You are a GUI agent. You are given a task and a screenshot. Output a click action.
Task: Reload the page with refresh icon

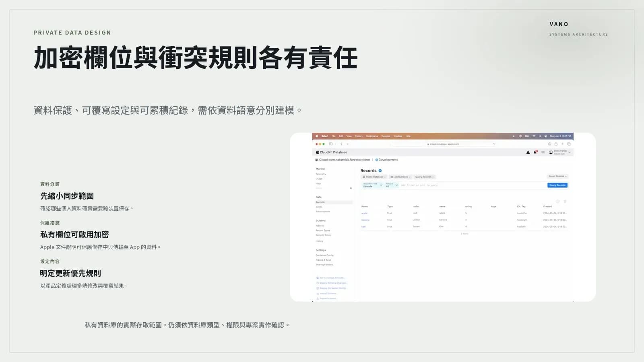pyautogui.click(x=493, y=144)
